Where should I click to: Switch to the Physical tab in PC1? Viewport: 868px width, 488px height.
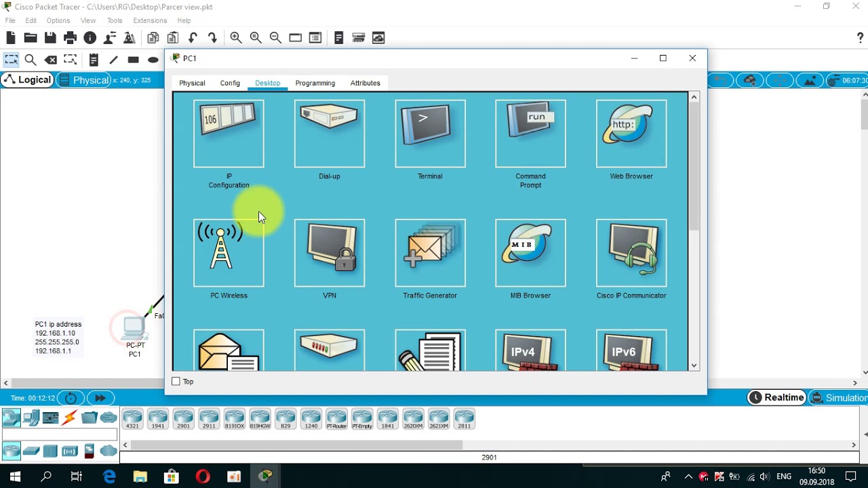[192, 83]
